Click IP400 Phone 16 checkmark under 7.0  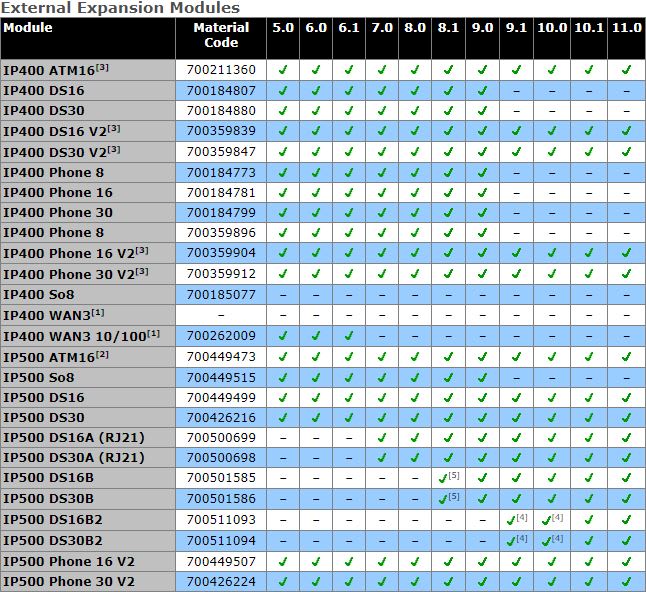coord(382,192)
